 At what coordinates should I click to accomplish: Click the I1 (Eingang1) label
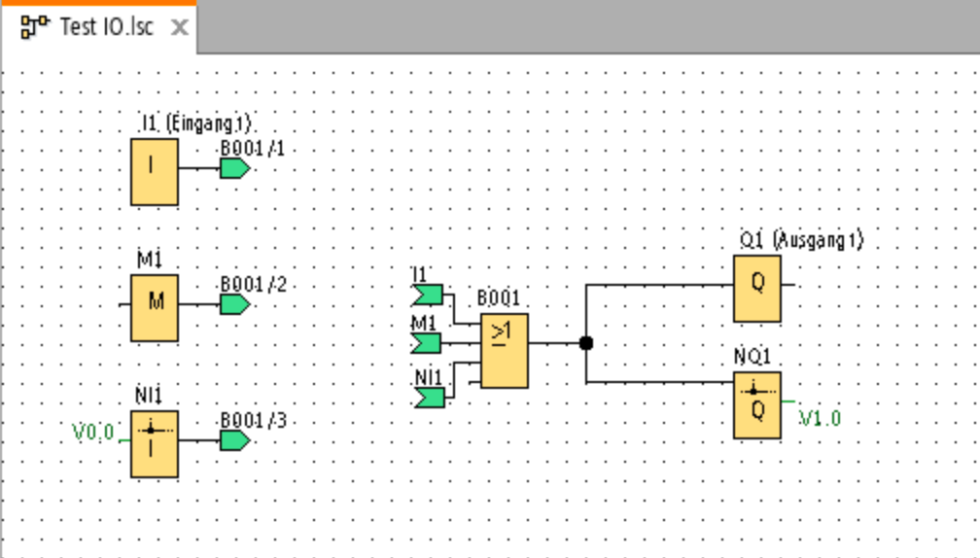[196, 123]
